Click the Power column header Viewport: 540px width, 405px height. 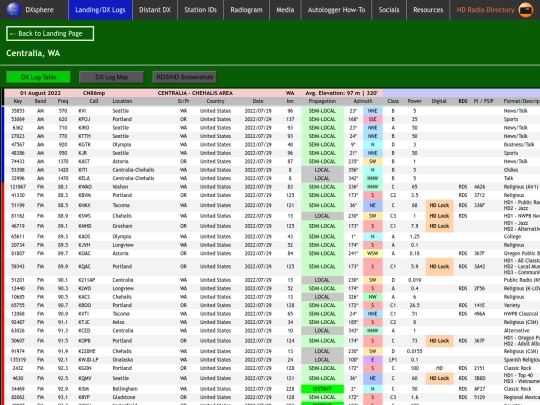click(x=414, y=101)
